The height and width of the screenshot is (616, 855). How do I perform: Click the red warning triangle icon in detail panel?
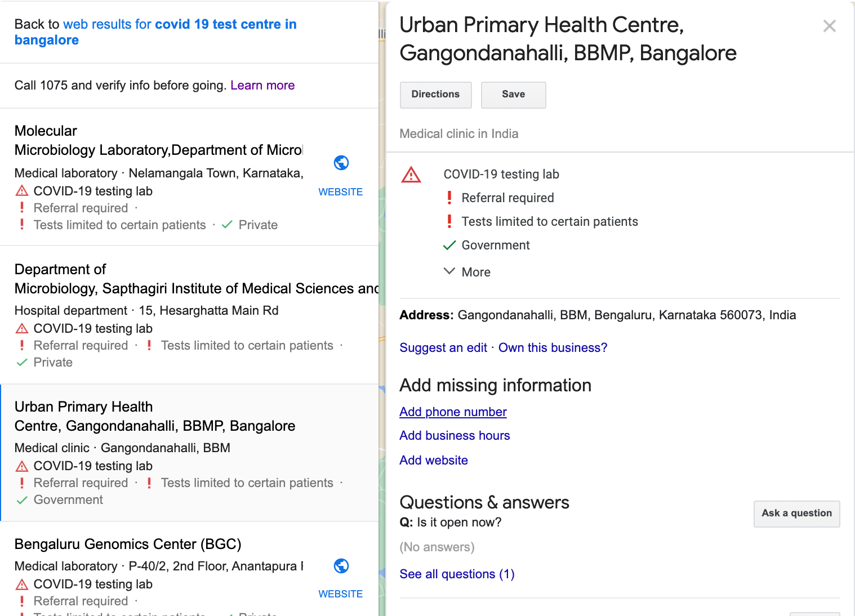411,175
